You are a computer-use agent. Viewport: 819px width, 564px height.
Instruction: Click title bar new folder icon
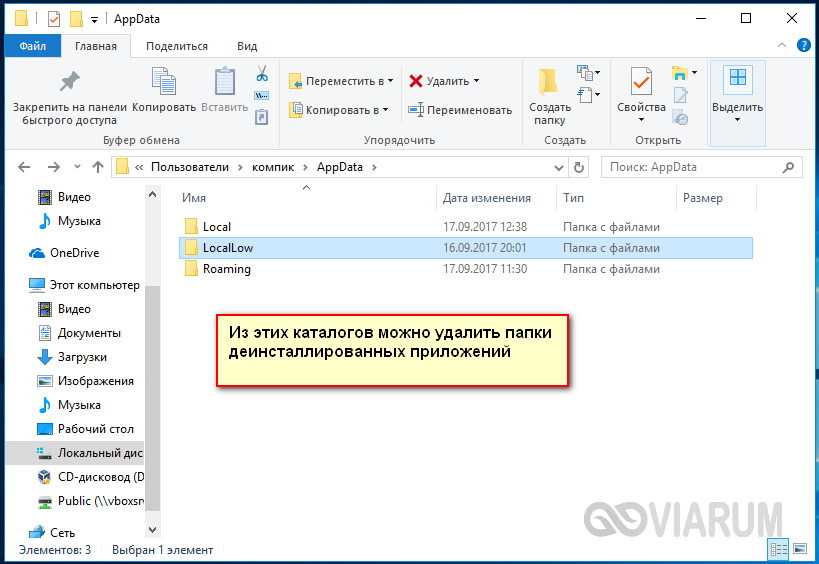(x=76, y=19)
